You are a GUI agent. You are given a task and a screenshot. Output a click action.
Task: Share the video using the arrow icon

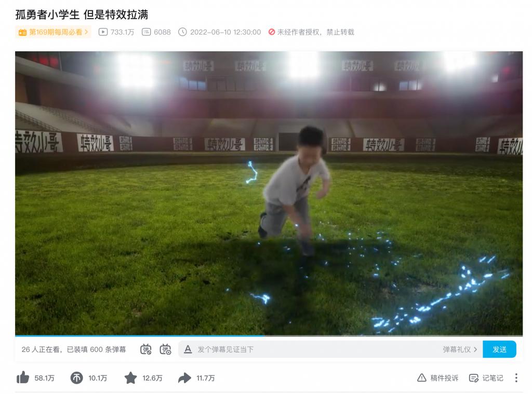(184, 378)
